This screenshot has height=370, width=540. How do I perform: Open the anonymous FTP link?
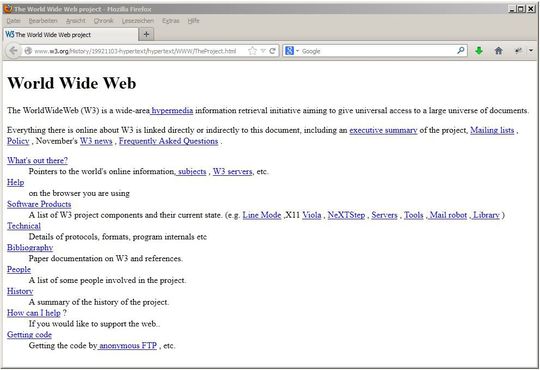tap(127, 346)
